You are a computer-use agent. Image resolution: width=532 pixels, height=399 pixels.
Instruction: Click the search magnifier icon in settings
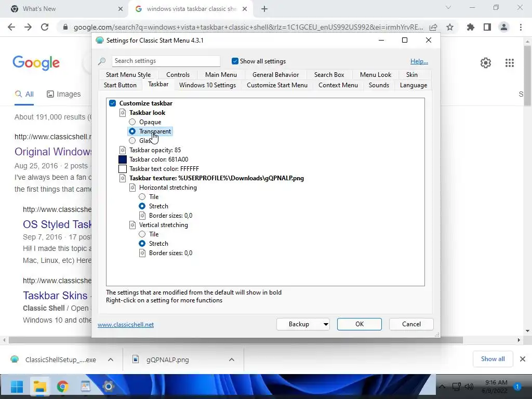(102, 61)
